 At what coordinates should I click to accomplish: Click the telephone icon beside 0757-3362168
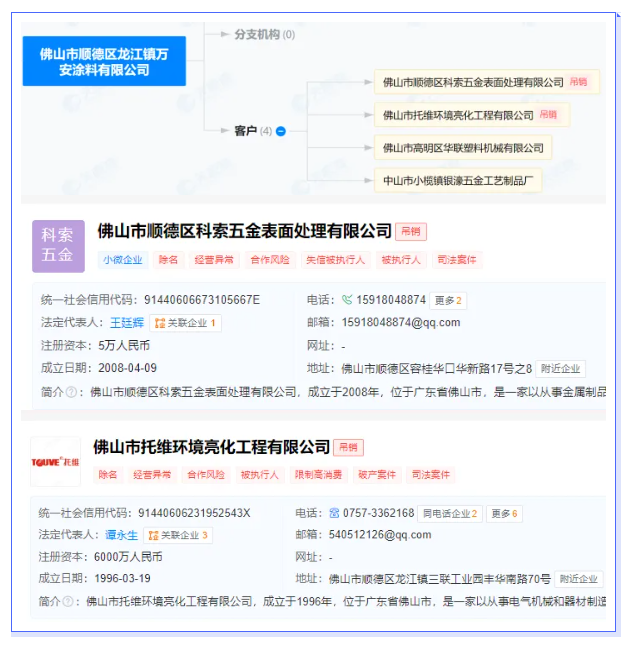click(335, 513)
